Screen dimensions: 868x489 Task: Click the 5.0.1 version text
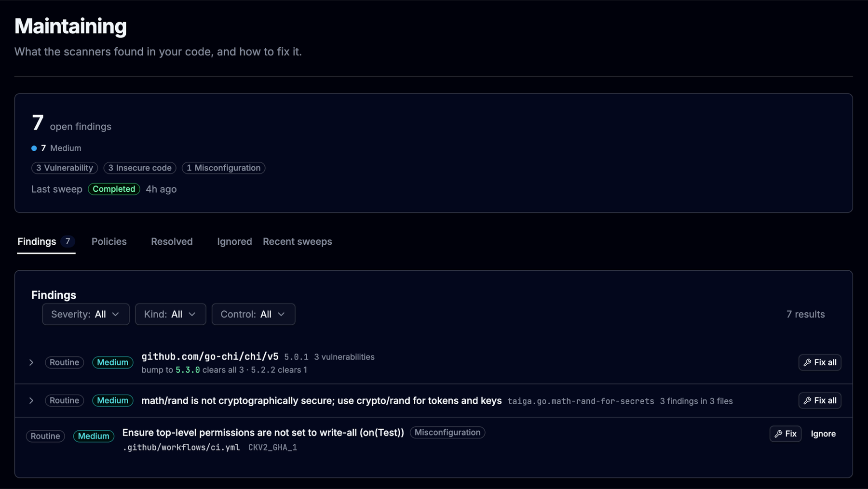click(x=296, y=357)
